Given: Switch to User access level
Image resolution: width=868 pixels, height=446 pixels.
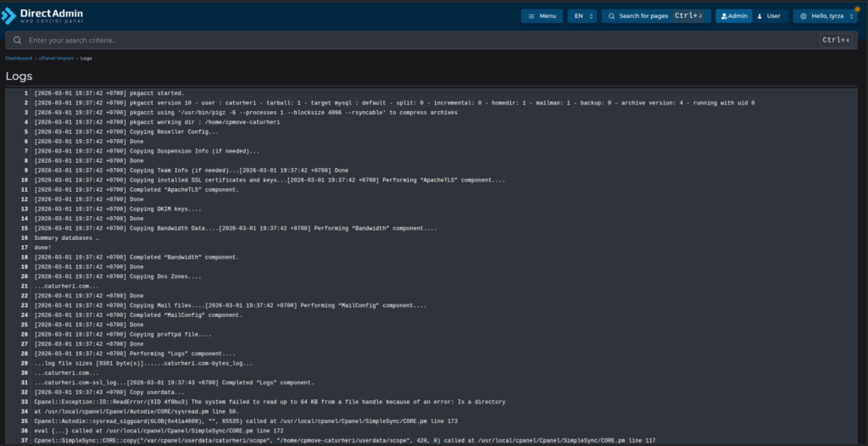Looking at the screenshot, I should (769, 16).
